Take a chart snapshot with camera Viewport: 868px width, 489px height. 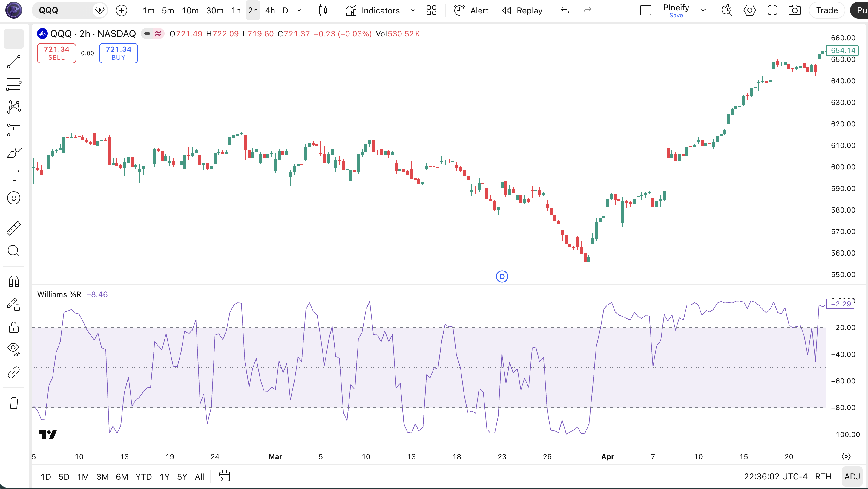coord(795,10)
